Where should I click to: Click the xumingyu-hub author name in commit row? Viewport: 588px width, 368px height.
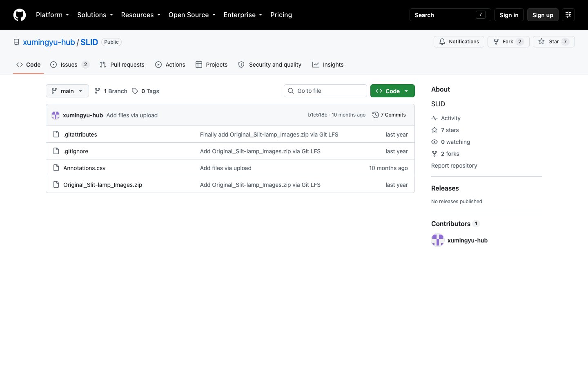tap(83, 115)
